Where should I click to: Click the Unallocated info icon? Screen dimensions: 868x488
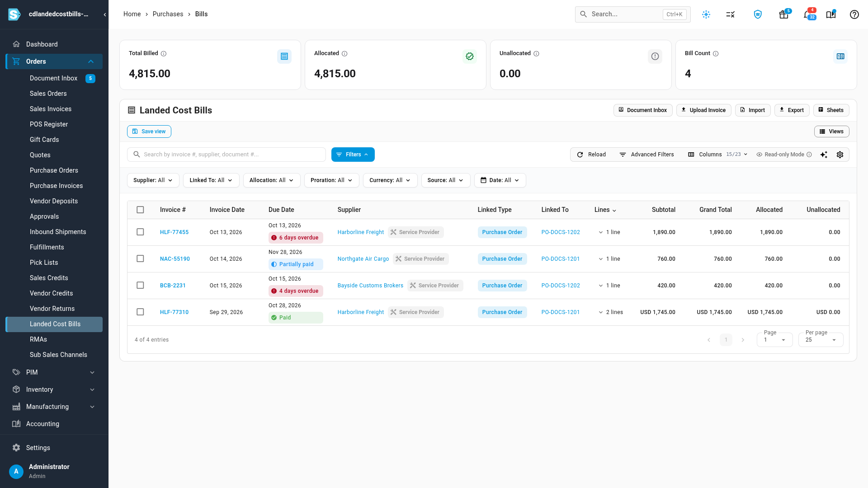[x=536, y=53]
